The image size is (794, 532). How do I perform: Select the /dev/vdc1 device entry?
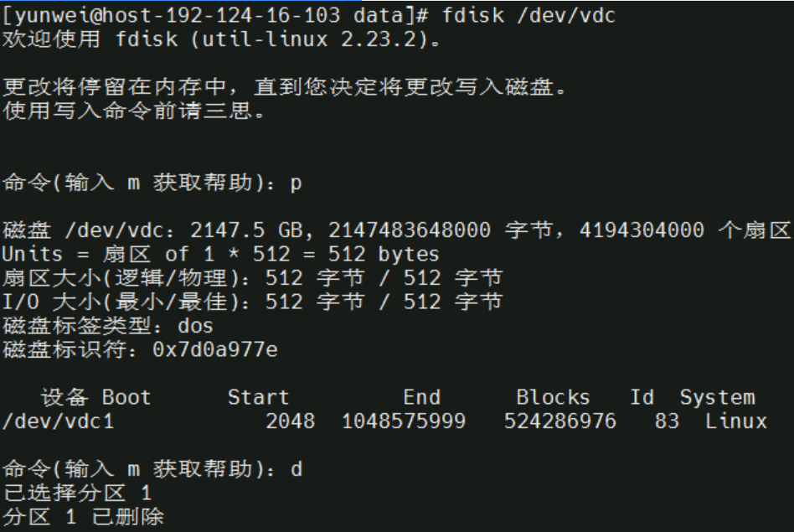[57, 421]
